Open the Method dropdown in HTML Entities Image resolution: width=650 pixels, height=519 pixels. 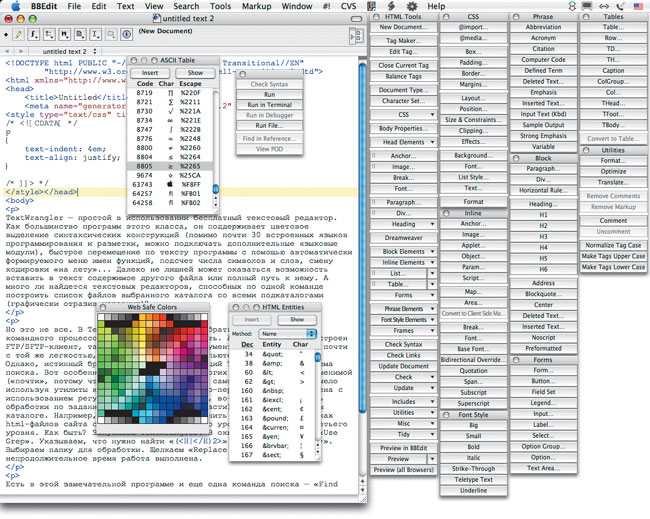point(279,333)
